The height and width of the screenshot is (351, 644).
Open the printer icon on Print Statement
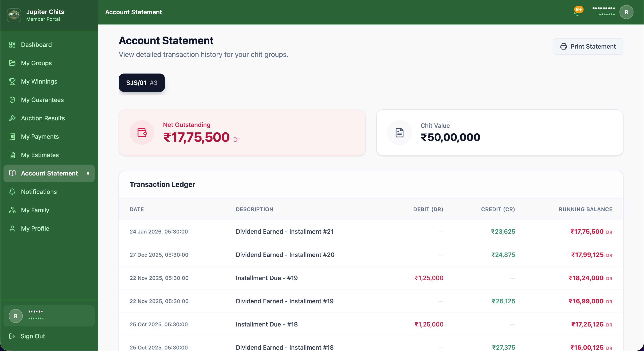(564, 46)
